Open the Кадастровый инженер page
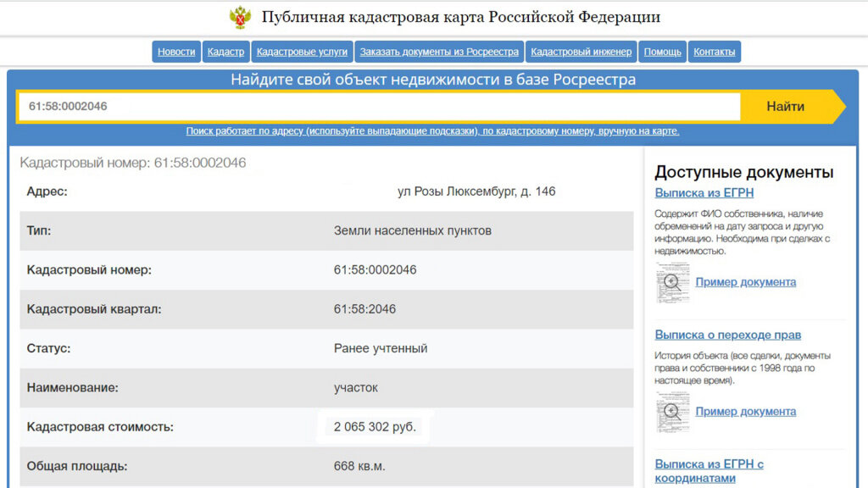This screenshot has width=868, height=488. [581, 52]
